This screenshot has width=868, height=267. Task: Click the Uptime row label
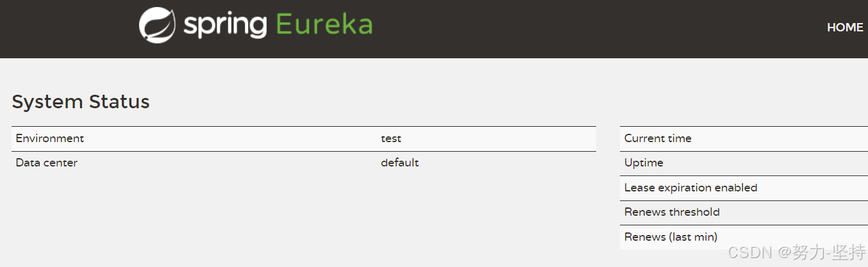pyautogui.click(x=644, y=163)
